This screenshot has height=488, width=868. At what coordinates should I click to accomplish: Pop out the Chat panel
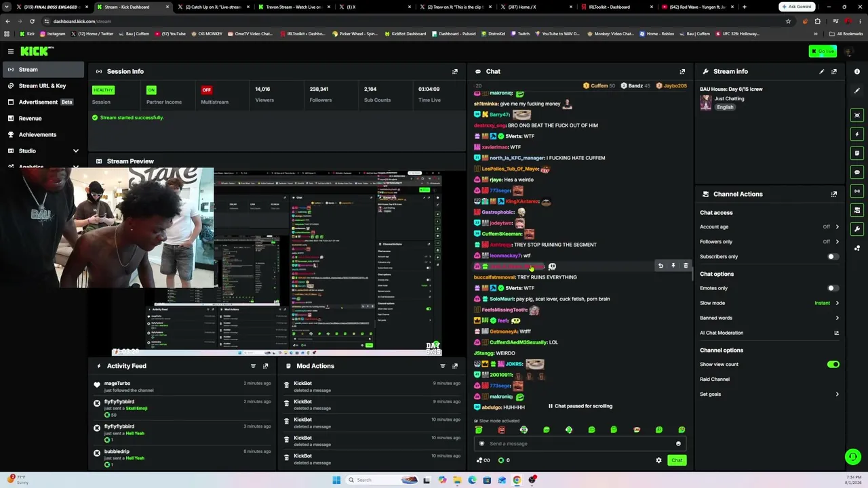(682, 71)
